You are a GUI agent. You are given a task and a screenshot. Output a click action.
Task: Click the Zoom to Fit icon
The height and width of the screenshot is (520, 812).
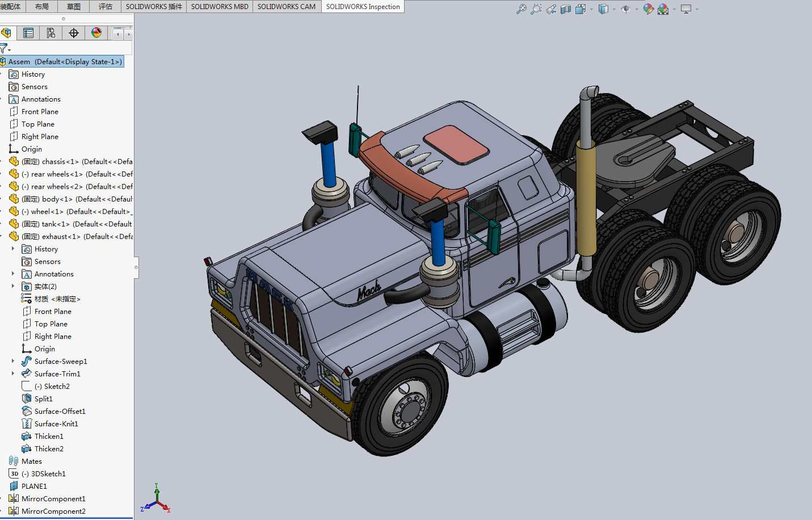[x=521, y=9]
